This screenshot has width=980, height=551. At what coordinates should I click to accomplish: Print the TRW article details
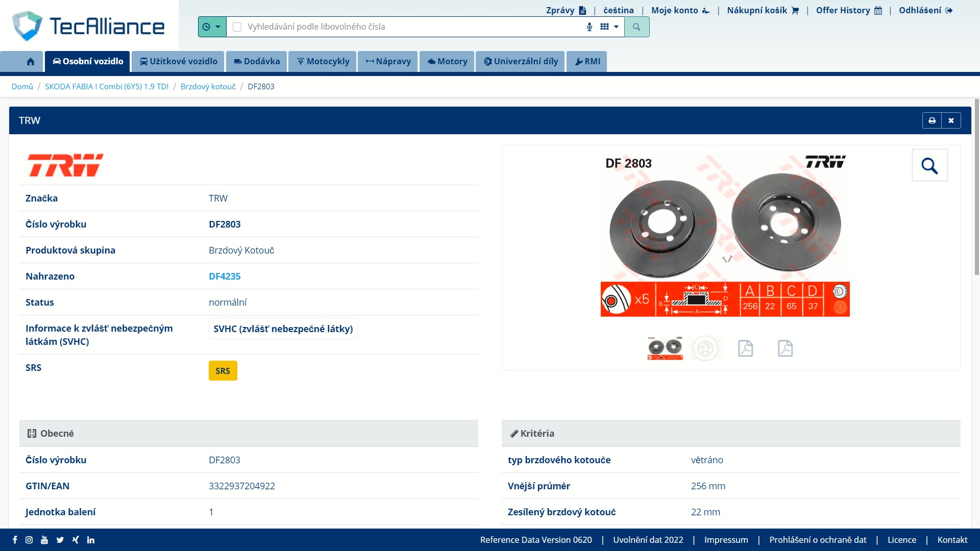click(932, 120)
